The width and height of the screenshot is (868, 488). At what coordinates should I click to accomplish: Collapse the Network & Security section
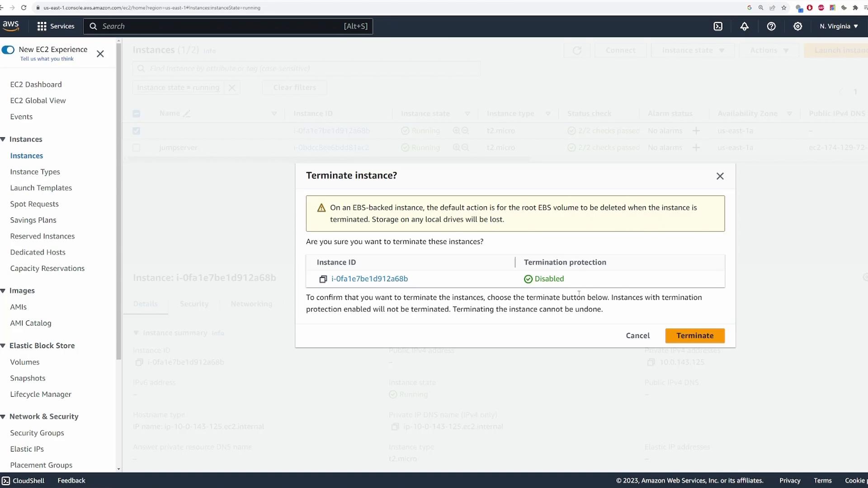pos(3,417)
